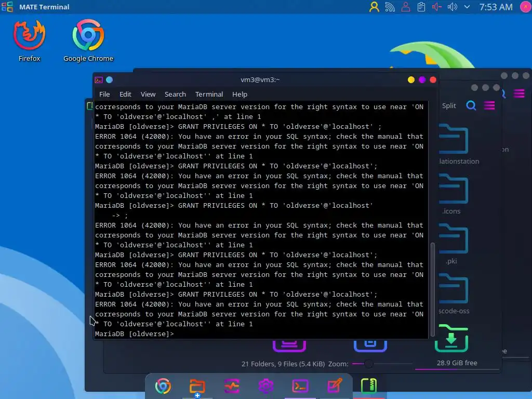Click the pink person icon in tray
The width and height of the screenshot is (532, 399).
point(405,7)
